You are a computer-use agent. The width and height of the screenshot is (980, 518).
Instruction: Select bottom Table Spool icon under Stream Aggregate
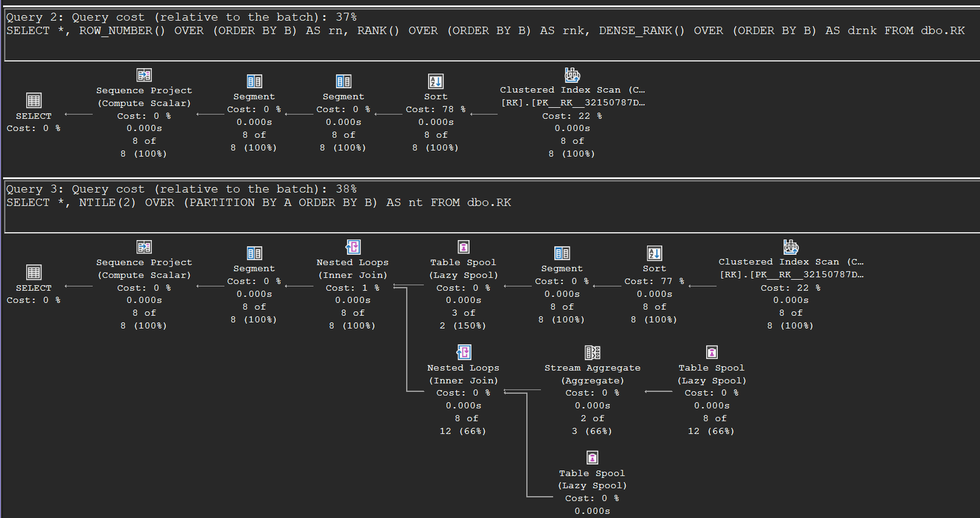tap(592, 458)
